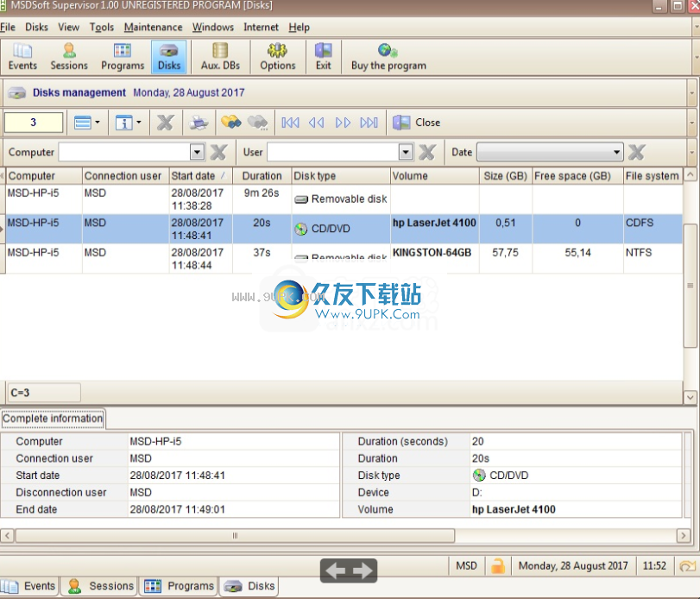
Task: Sort by Computer column header
Action: click(x=44, y=176)
